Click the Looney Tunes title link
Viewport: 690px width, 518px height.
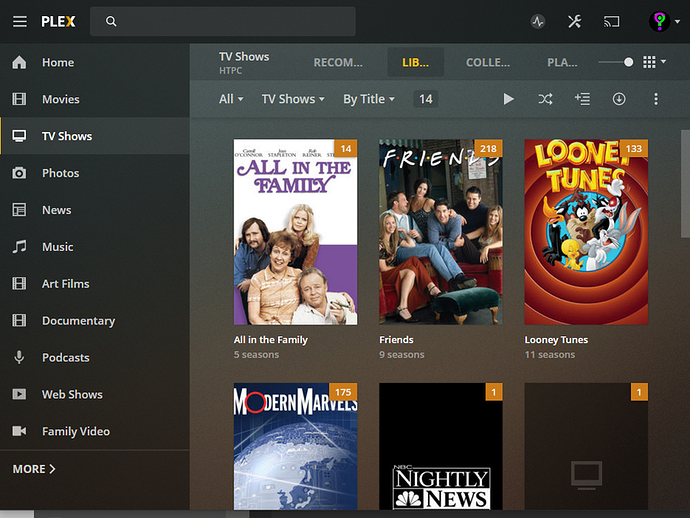point(556,340)
